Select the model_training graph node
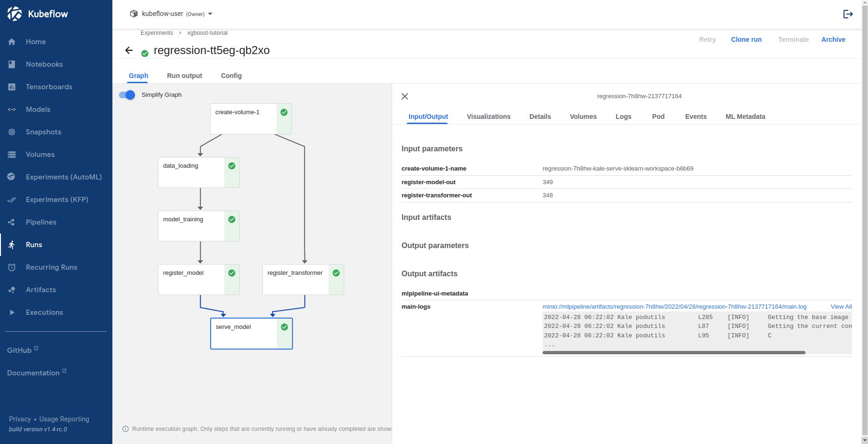Viewport: 868px width, 444px height. tap(198, 226)
